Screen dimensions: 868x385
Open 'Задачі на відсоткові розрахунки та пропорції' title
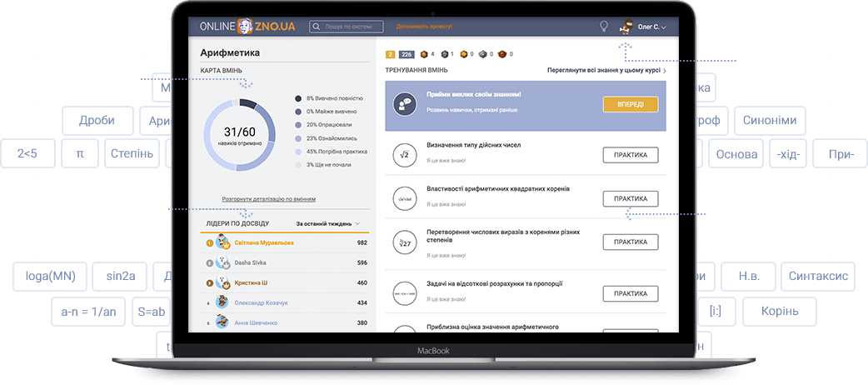[x=495, y=283]
